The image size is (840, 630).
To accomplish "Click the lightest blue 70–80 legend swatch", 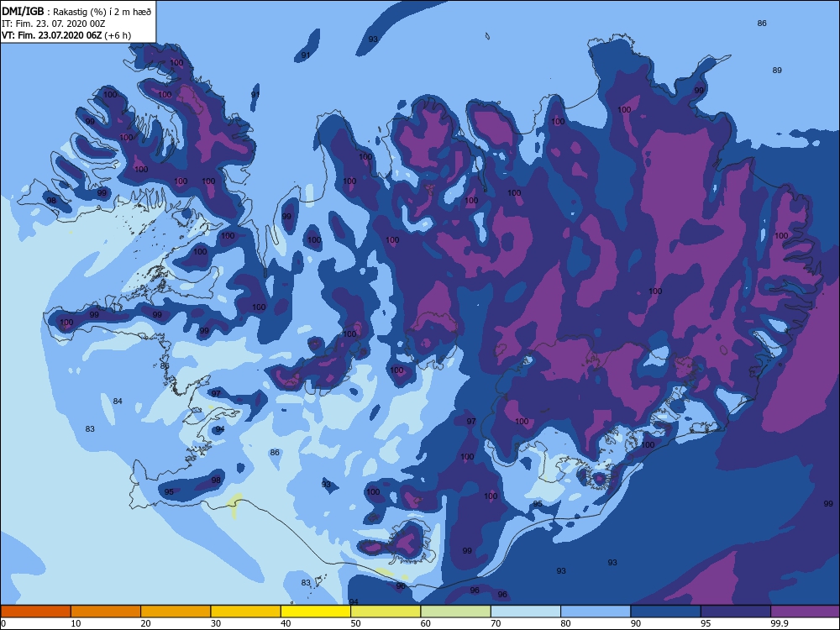I will (526, 612).
